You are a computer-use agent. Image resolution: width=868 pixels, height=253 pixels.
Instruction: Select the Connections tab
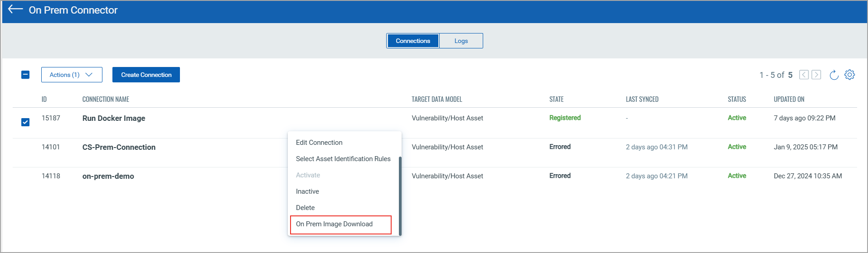(412, 41)
